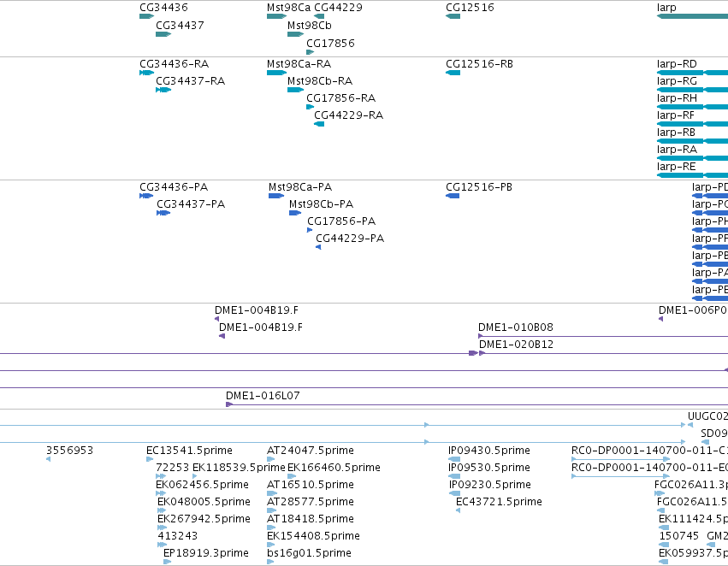The image size is (728, 566).
Task: Click the CG12516 gene label
Action: (x=470, y=8)
